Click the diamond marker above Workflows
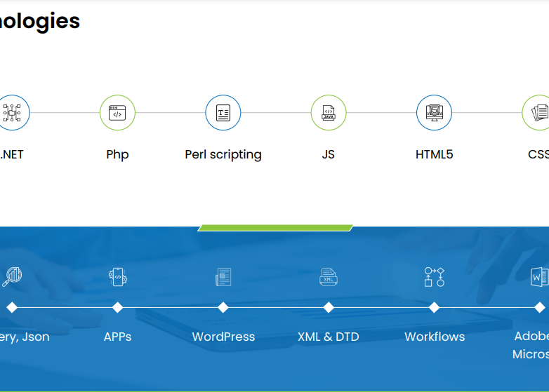This screenshot has width=549, height=392. pos(434,307)
